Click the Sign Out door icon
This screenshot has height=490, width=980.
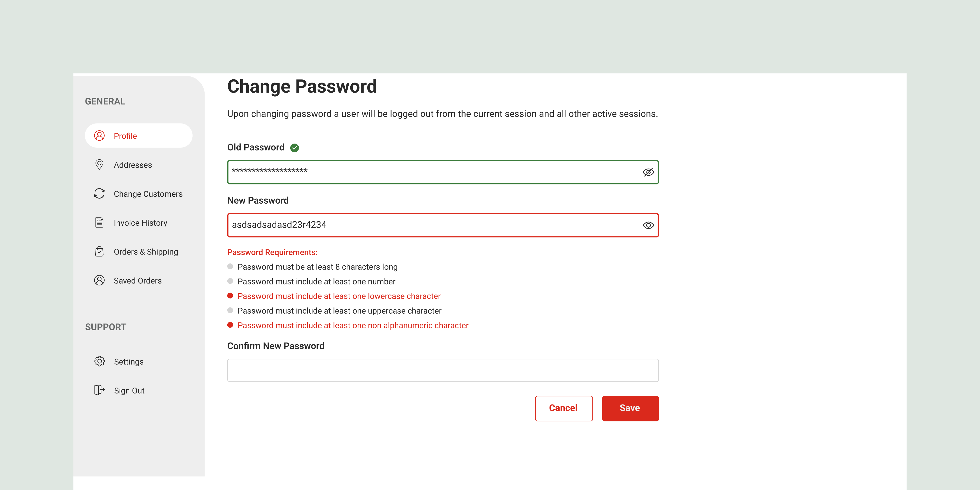pyautogui.click(x=99, y=390)
